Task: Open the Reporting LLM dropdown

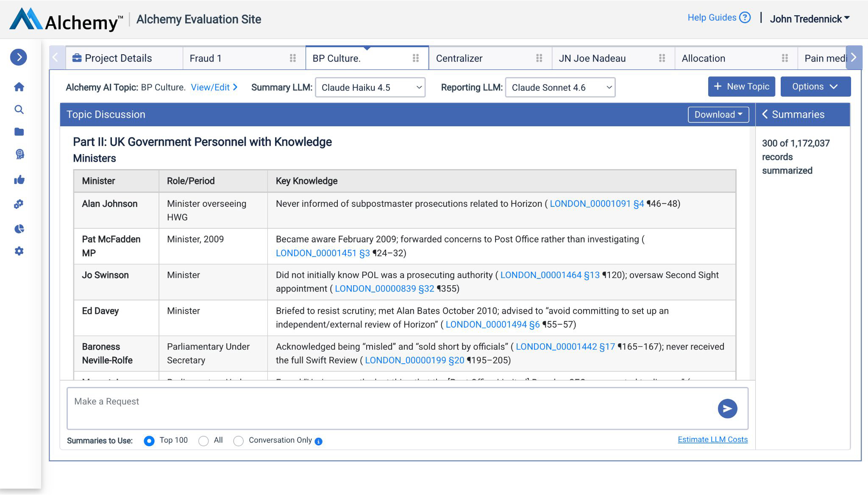Action: (560, 88)
